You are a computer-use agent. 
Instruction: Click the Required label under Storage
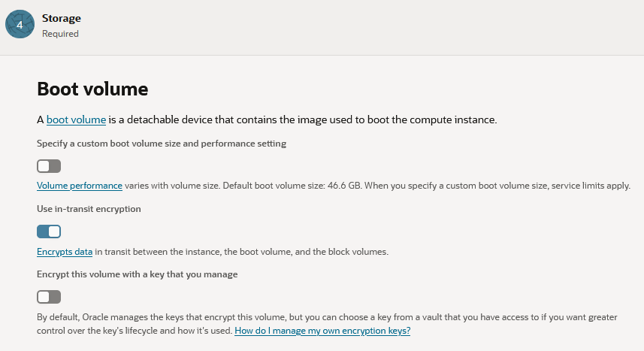click(x=60, y=34)
